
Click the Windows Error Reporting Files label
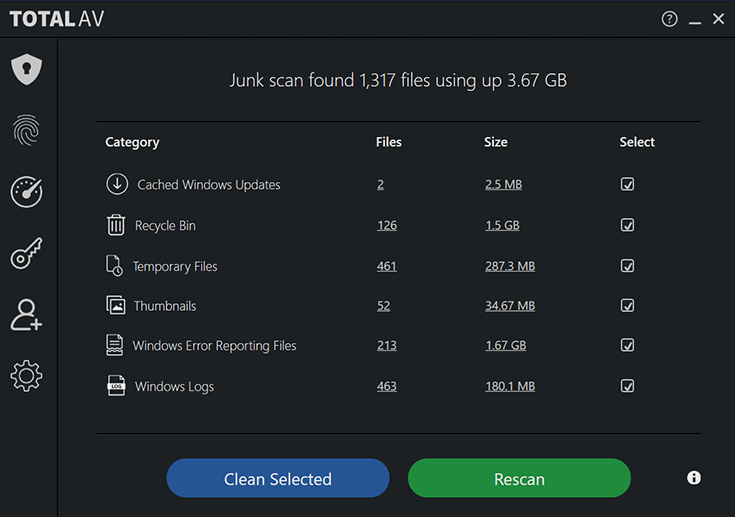(x=214, y=346)
